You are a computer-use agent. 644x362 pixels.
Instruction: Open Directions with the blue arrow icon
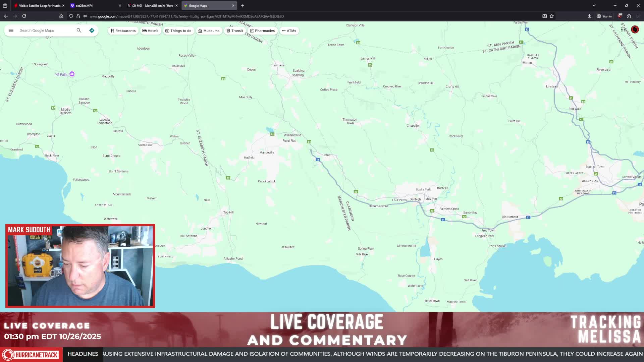[x=92, y=31]
